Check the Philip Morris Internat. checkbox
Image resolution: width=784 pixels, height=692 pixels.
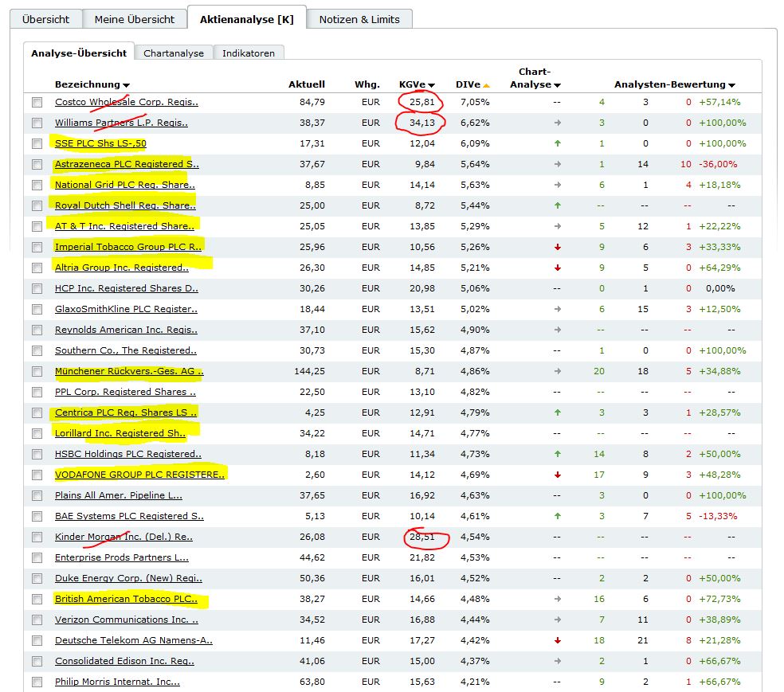point(37,682)
